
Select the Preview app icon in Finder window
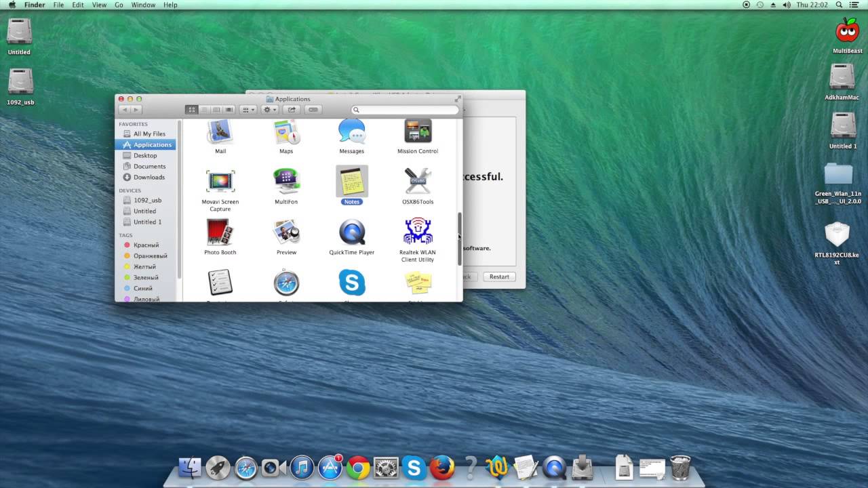pyautogui.click(x=286, y=232)
